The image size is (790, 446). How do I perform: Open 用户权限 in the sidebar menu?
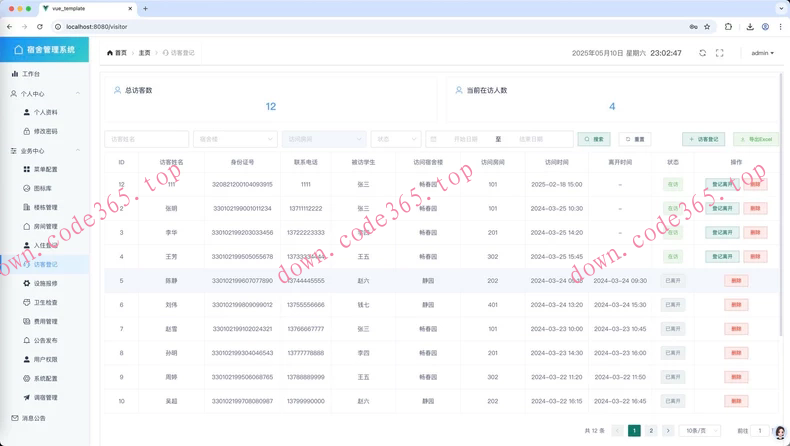pyautogui.click(x=45, y=360)
